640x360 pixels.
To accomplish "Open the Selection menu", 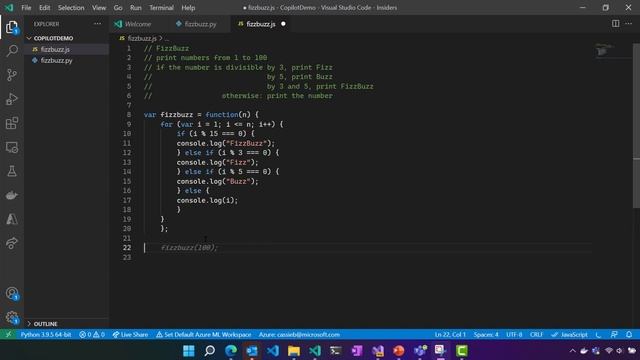I will [71, 7].
